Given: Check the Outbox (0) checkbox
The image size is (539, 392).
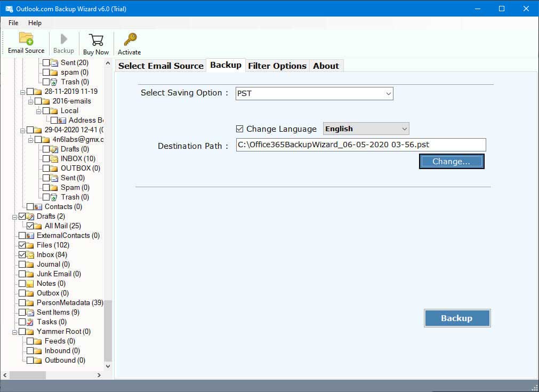Looking at the screenshot, I should point(22,293).
